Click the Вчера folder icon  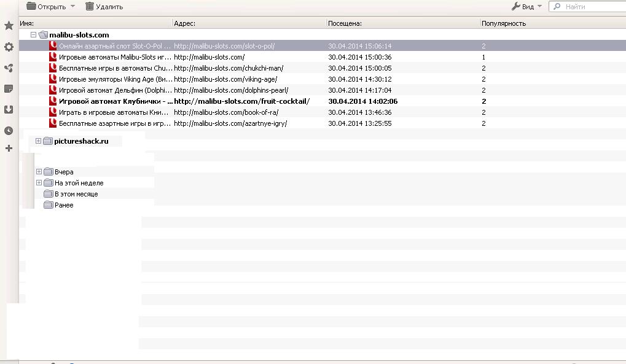49,172
